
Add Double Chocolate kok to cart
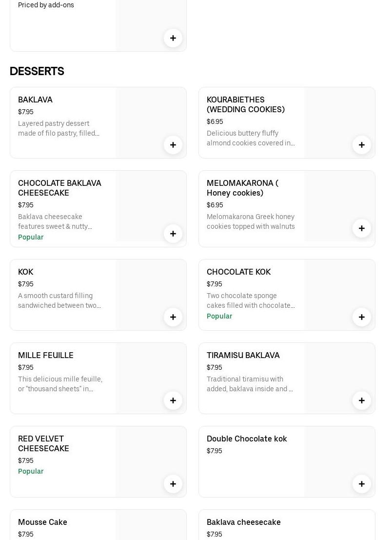(362, 484)
